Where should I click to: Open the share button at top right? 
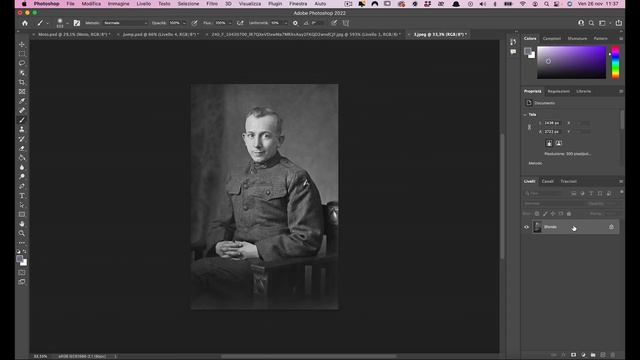point(619,23)
